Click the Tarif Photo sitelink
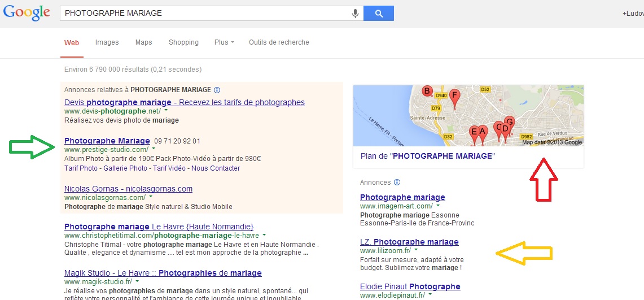This screenshot has width=644, height=300. (81, 168)
